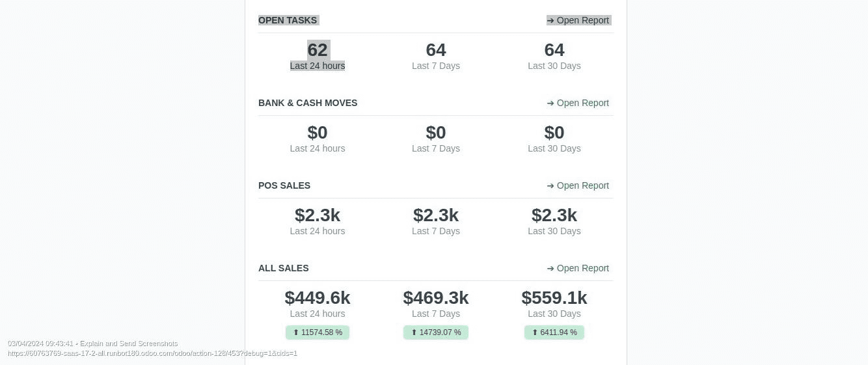Viewport: 868px width, 365px height.
Task: Click the POS SALES section heading
Action: click(x=284, y=185)
